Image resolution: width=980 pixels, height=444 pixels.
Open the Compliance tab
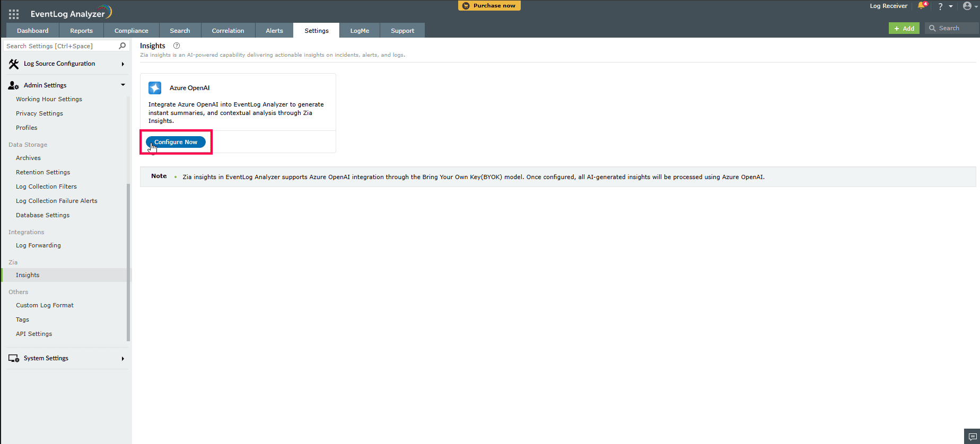[x=132, y=30]
